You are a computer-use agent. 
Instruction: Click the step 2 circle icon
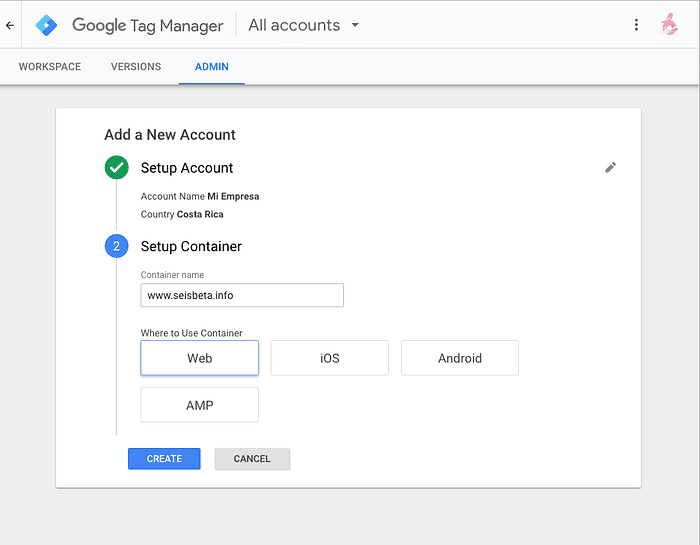[117, 246]
